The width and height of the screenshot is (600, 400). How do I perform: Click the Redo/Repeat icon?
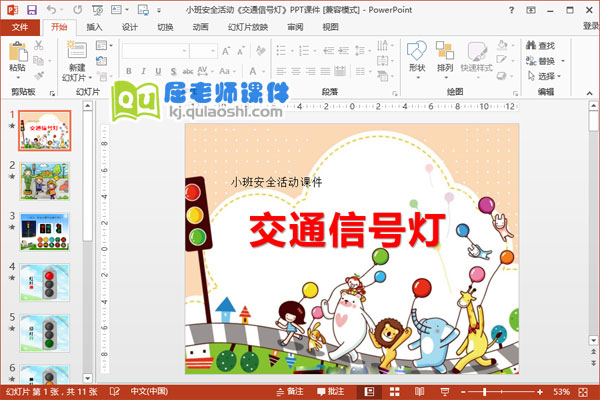78,10
